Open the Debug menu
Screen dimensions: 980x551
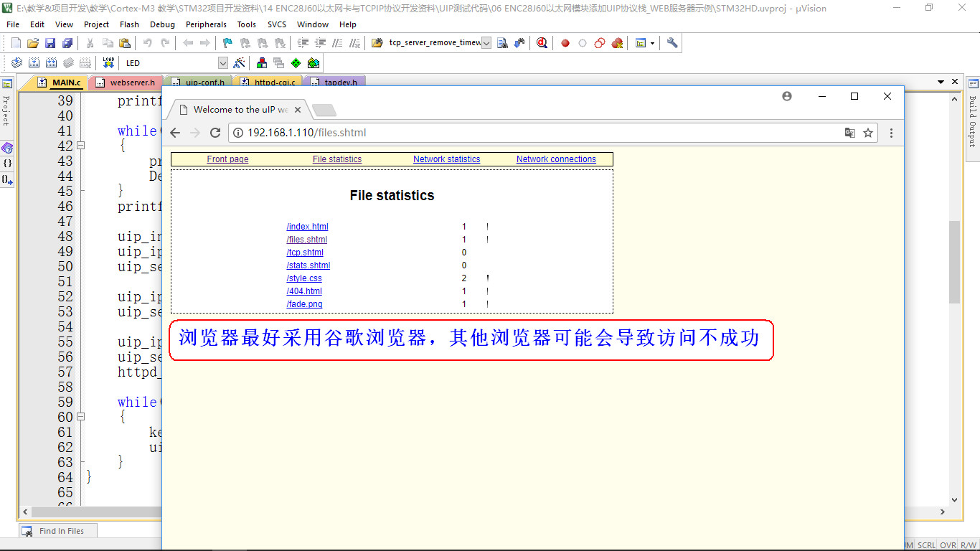tap(162, 24)
